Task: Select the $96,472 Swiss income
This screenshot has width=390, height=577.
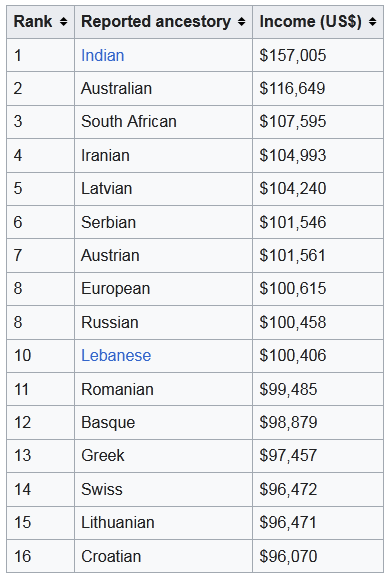Action: pyautogui.click(x=288, y=489)
